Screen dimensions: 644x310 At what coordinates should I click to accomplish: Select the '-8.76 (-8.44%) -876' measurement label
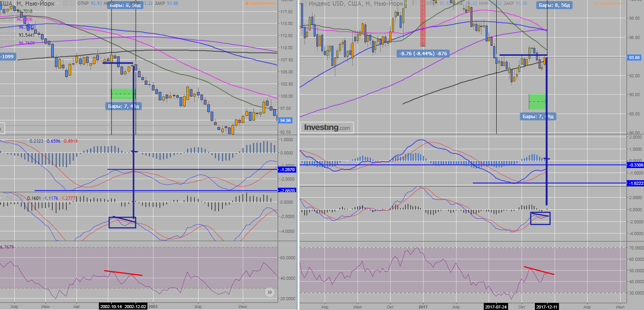[x=423, y=53]
